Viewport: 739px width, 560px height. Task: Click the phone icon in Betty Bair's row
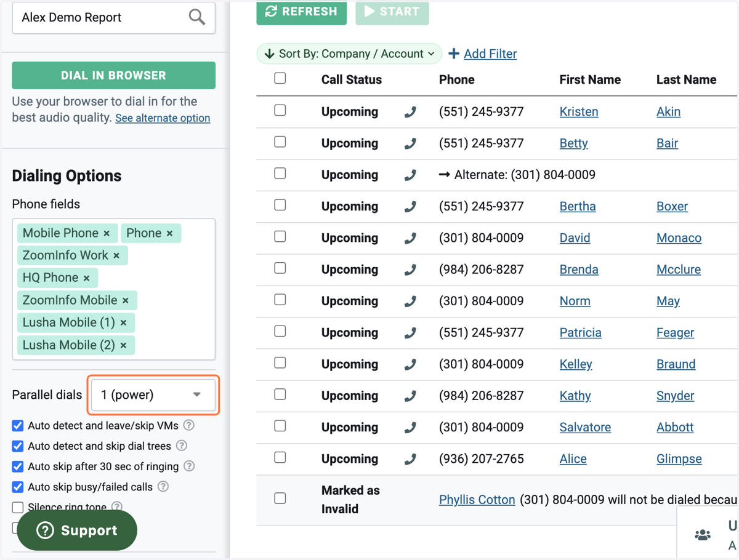(x=410, y=143)
